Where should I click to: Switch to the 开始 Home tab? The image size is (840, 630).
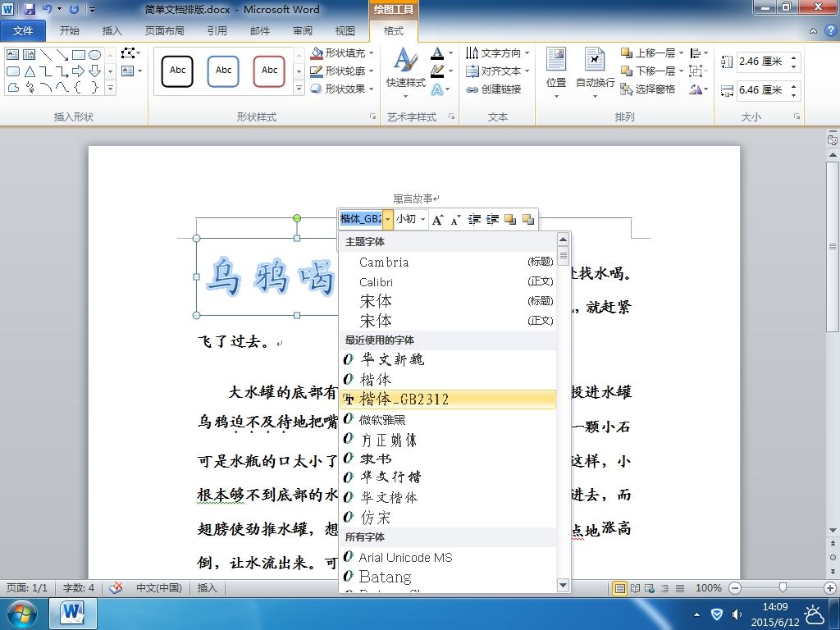[x=69, y=31]
